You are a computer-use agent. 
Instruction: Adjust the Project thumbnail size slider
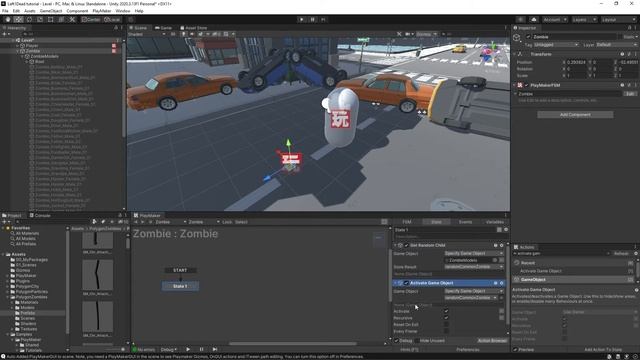[x=114, y=349]
